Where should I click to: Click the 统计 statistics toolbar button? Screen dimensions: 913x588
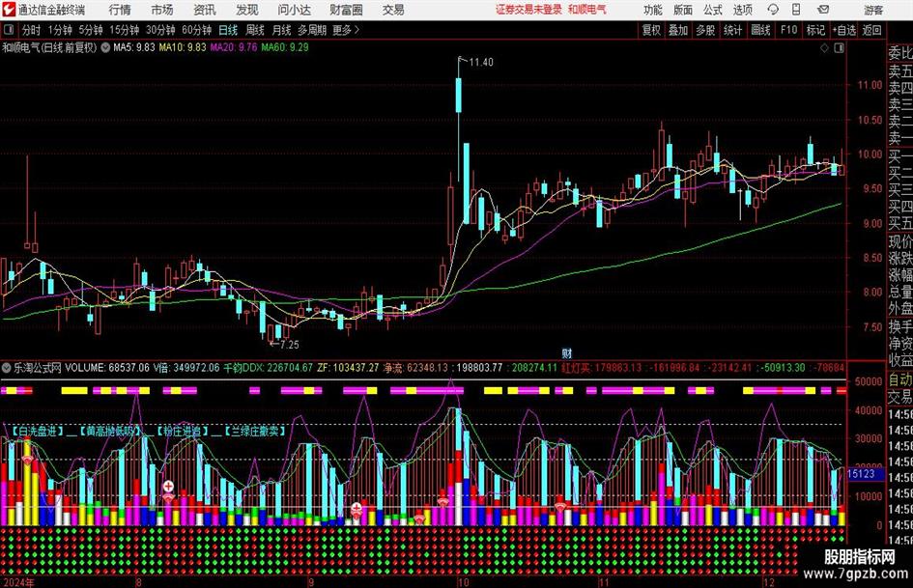[732, 30]
